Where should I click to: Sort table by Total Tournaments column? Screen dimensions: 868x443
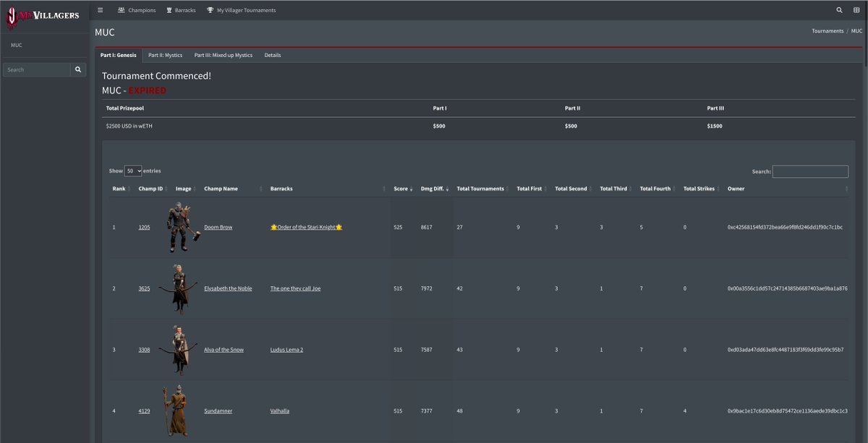(x=483, y=189)
